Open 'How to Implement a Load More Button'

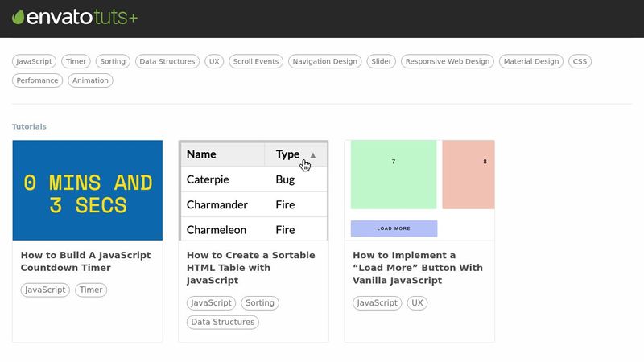click(418, 268)
